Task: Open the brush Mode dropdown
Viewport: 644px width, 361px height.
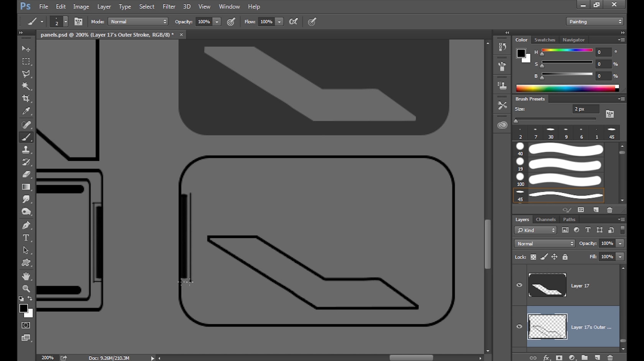Action: click(x=138, y=22)
